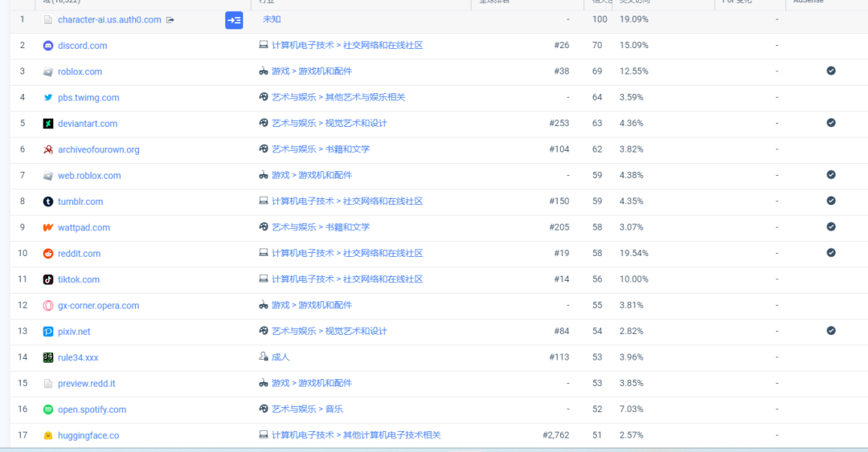Click the AdSense checkmark in wattpad.com row
The width and height of the screenshot is (868, 452).
pos(831,227)
